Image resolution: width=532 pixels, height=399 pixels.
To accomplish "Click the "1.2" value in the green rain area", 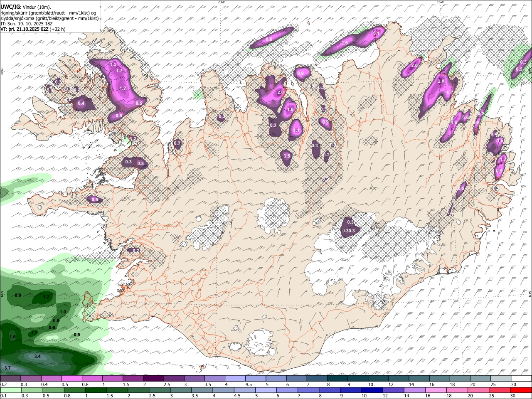I will pos(46,297).
